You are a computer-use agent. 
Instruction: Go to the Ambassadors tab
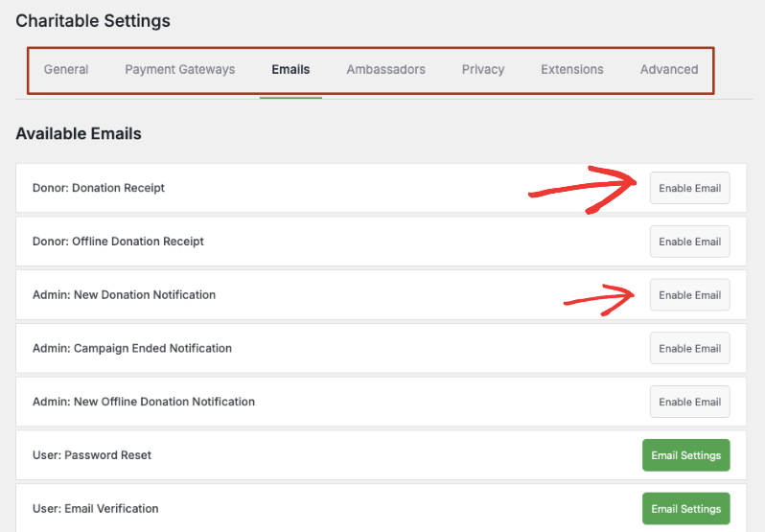coord(386,70)
